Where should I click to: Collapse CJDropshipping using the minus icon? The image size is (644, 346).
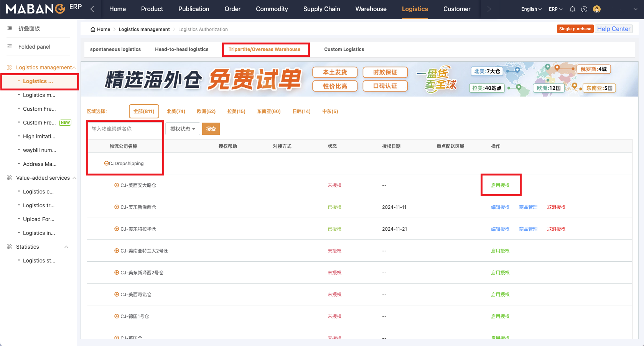pyautogui.click(x=106, y=163)
